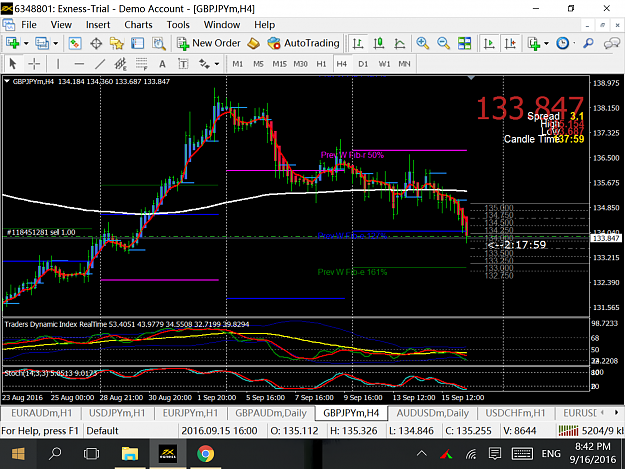The width and height of the screenshot is (625, 469).
Task: Switch to candlestick chart display
Action: coord(379,43)
